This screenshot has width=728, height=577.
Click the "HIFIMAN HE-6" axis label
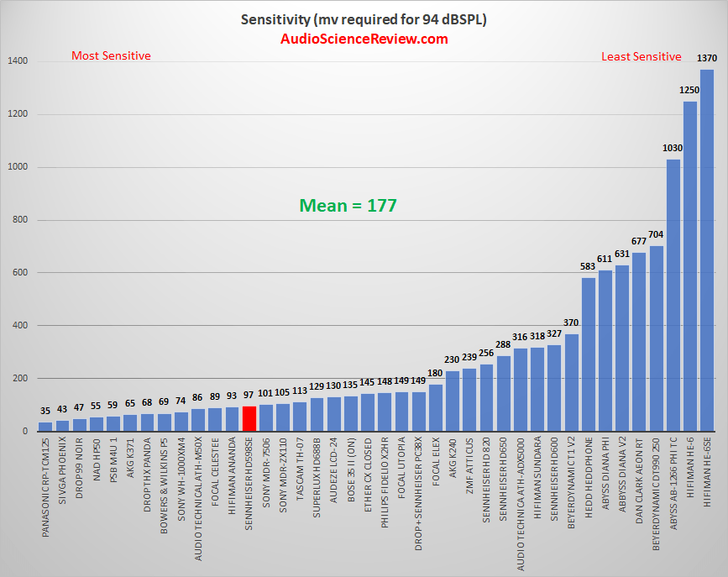pos(690,467)
